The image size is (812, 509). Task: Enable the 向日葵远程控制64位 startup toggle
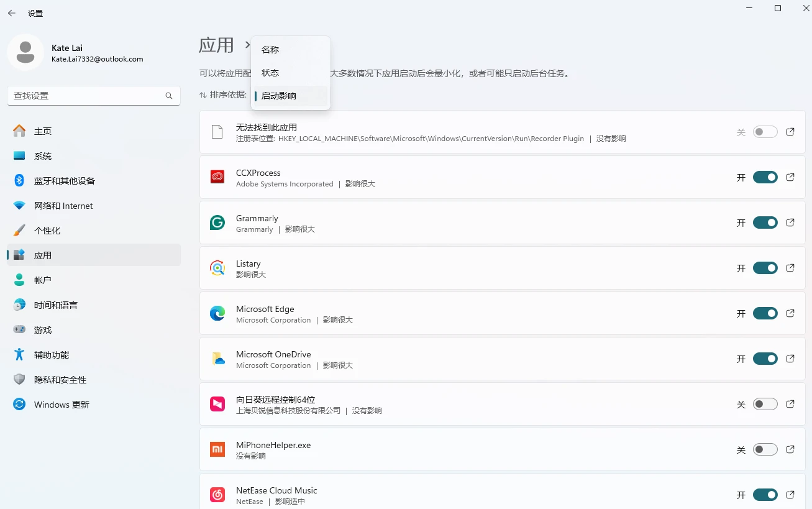click(765, 404)
